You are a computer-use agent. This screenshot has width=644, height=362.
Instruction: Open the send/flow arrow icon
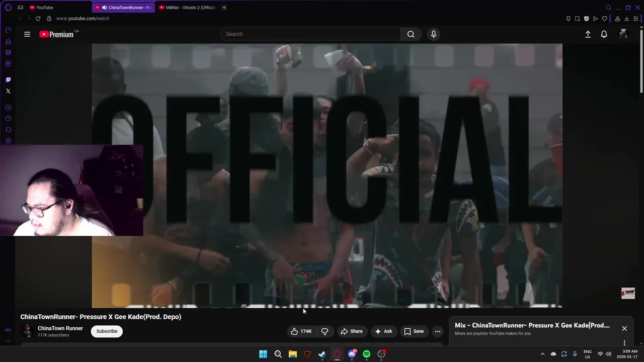pyautogui.click(x=595, y=19)
